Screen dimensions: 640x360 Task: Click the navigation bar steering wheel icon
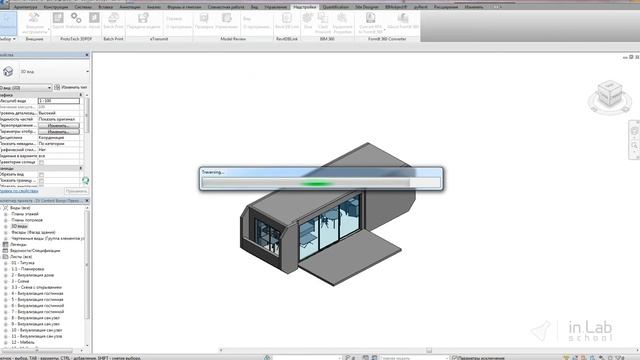point(634,131)
